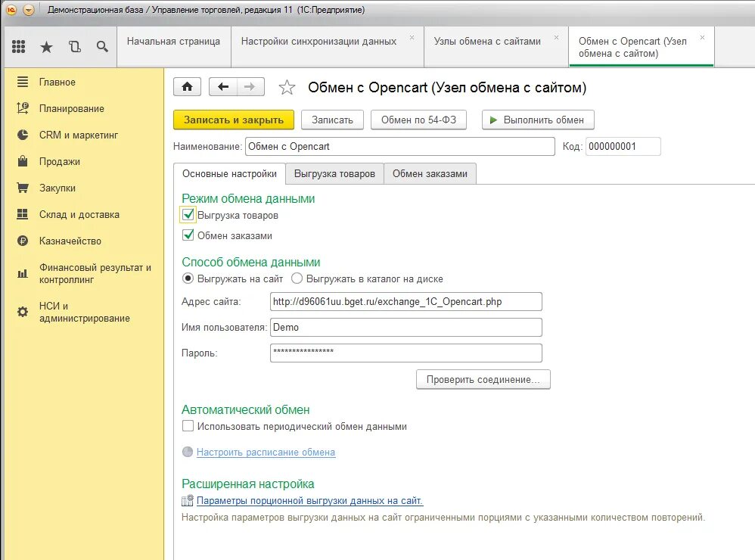This screenshot has height=560, width=755.
Task: Navigate back with the left arrow
Action: click(x=223, y=87)
